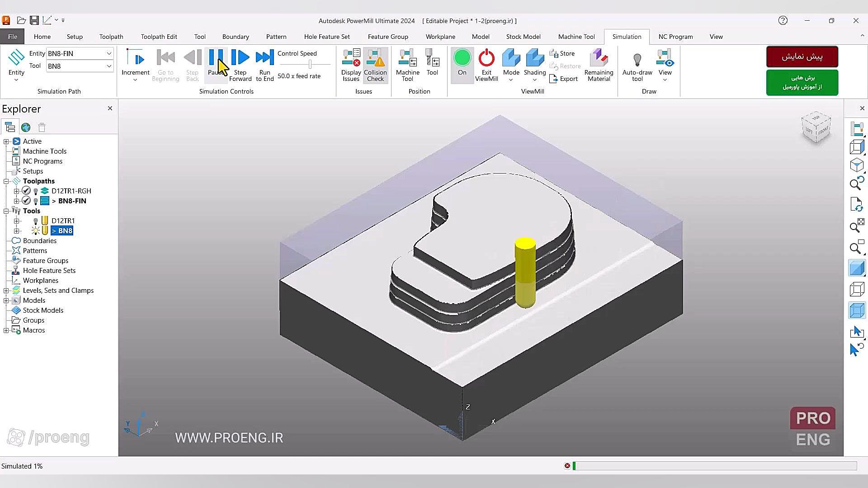Toggle D12TR1-RGH lightbulb visibility
The width and height of the screenshot is (868, 488).
click(36, 191)
